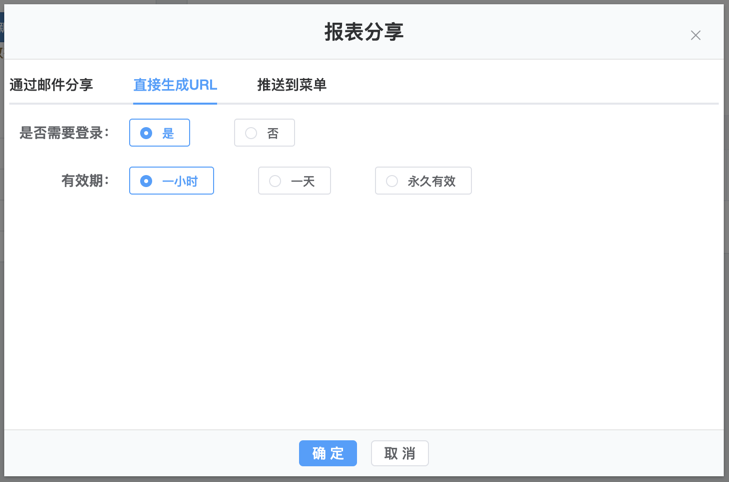Select the 一小时 validity radio circle

point(146,181)
